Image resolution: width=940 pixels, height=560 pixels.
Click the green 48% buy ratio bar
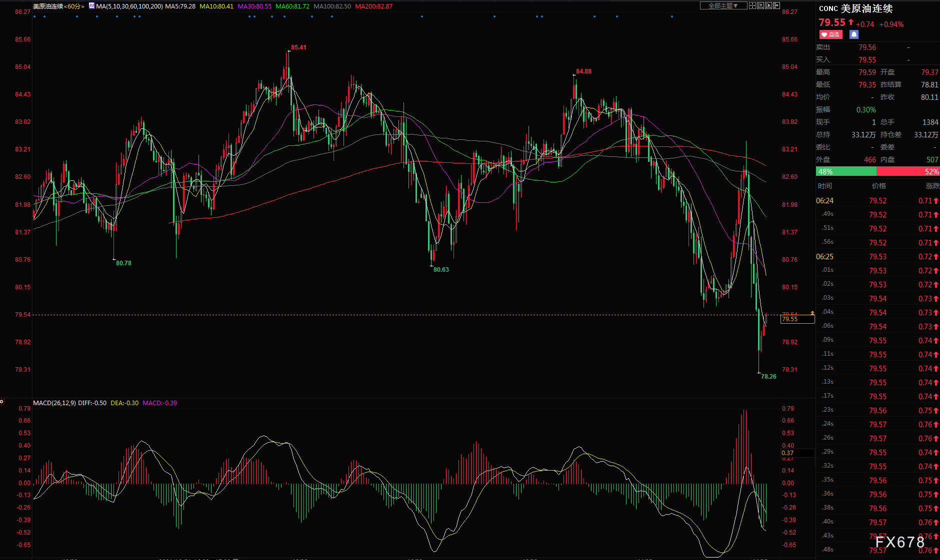tap(846, 171)
